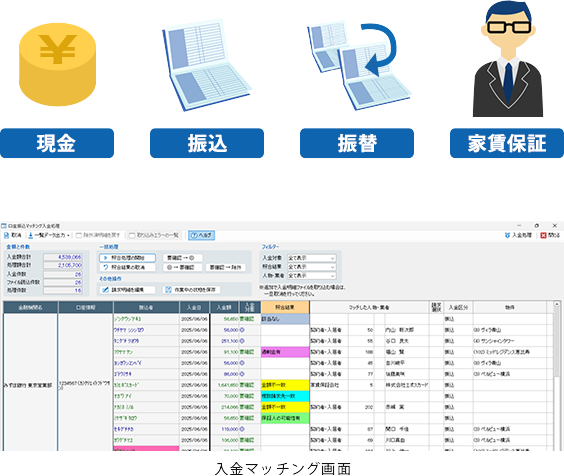Screen dimensions: 564x476
Task: Click the red 閉じる toolbar button
Action: pos(550,235)
